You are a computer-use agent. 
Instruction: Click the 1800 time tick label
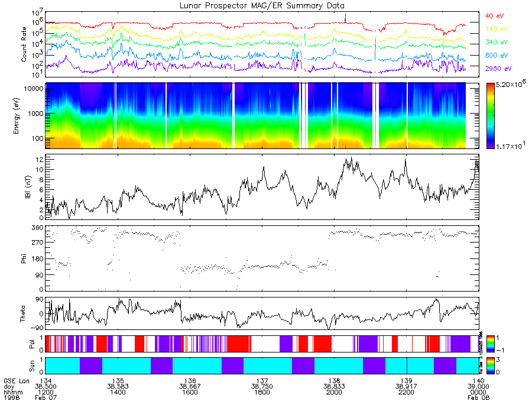262,392
